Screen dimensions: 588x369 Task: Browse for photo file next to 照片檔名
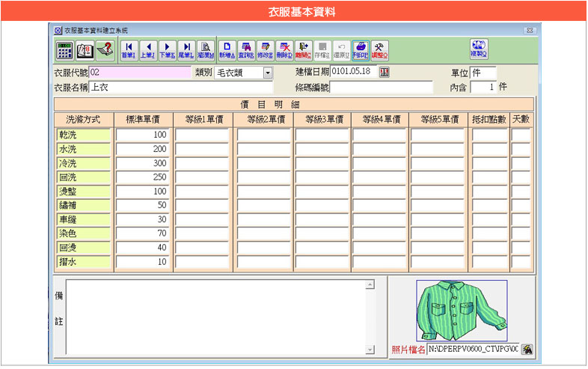527,350
